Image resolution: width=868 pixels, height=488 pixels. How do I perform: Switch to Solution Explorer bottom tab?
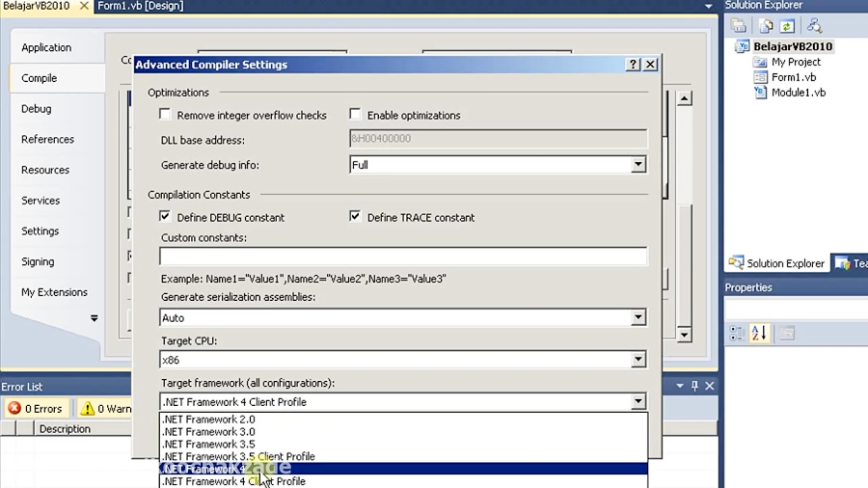click(776, 263)
